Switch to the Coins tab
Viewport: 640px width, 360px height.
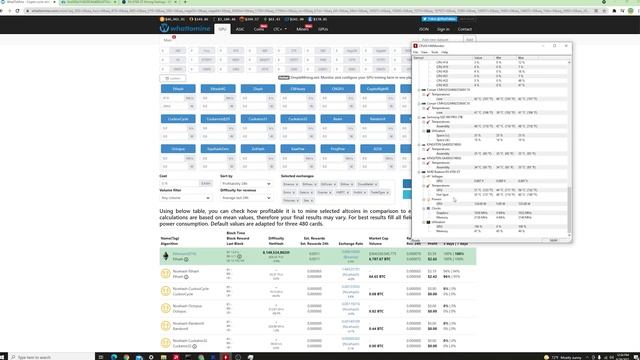pos(259,29)
